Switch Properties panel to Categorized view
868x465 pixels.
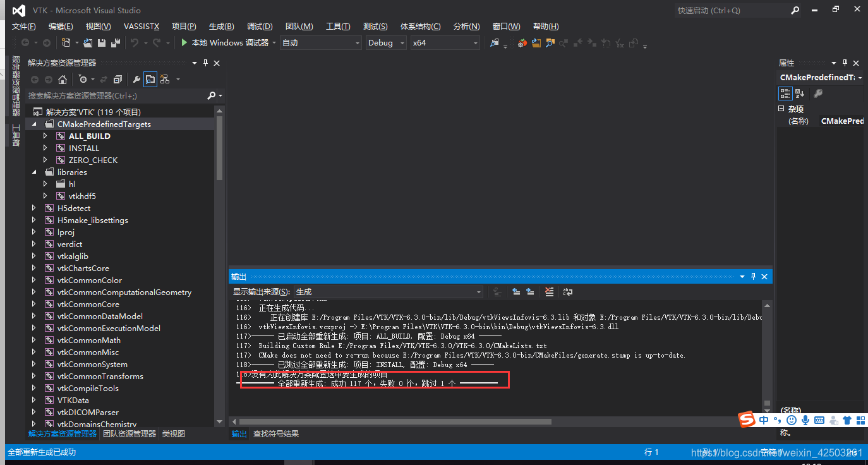tap(785, 94)
